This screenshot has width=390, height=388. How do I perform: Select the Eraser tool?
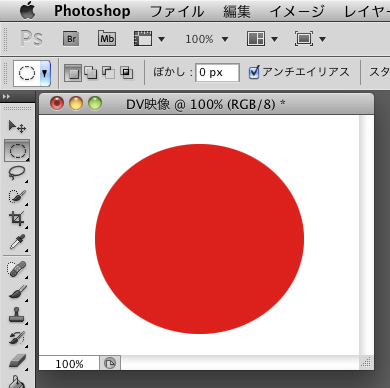[17, 361]
